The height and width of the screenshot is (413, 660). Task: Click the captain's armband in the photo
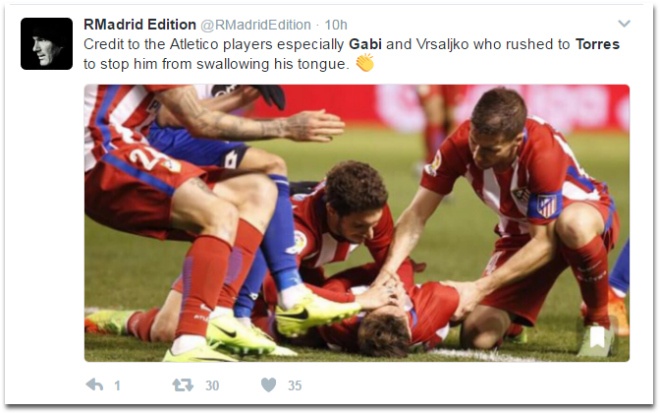click(x=546, y=206)
